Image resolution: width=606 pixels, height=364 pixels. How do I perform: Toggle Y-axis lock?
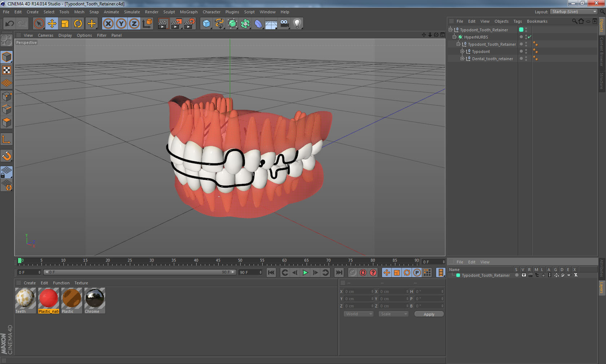tap(121, 24)
